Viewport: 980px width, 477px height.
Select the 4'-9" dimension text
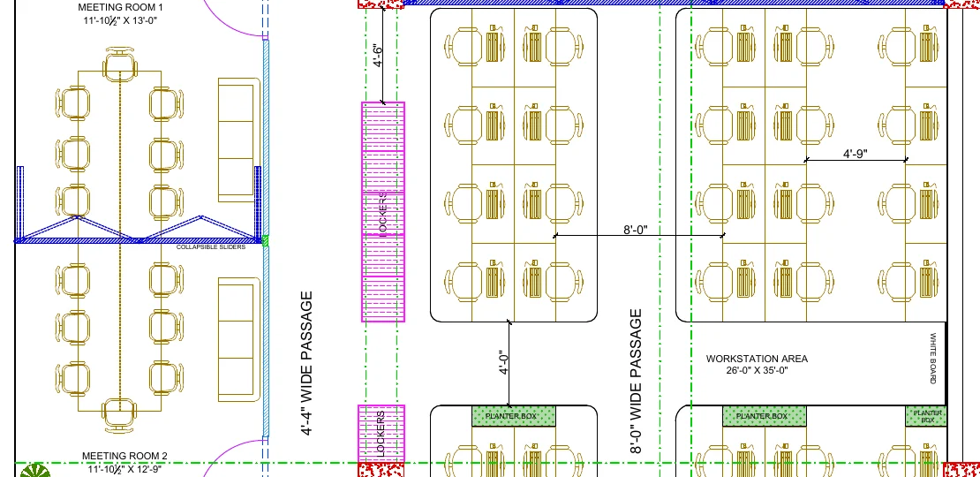(x=856, y=154)
